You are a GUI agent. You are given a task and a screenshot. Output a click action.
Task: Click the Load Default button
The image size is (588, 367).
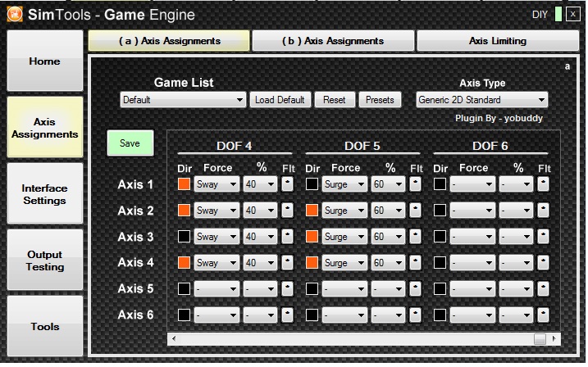tap(280, 100)
